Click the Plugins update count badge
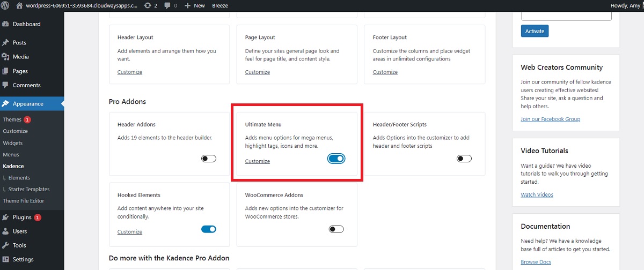This screenshot has width=644, height=270. pos(38,217)
